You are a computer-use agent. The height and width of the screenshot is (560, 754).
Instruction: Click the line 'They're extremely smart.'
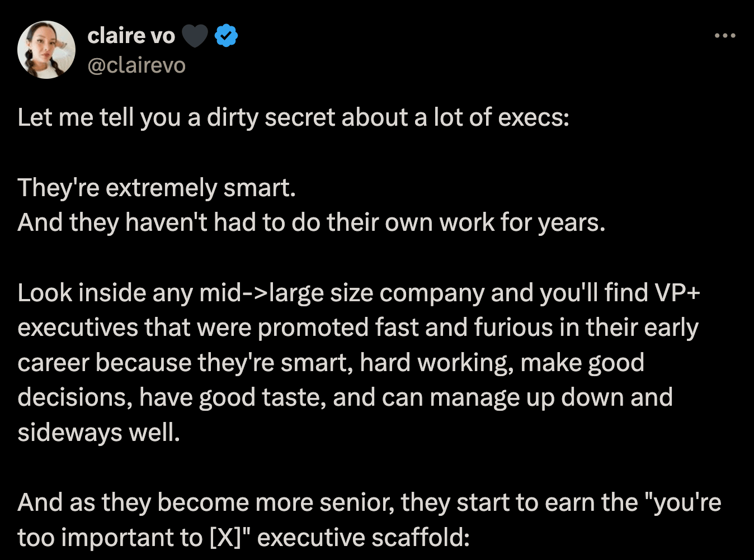coord(157,187)
